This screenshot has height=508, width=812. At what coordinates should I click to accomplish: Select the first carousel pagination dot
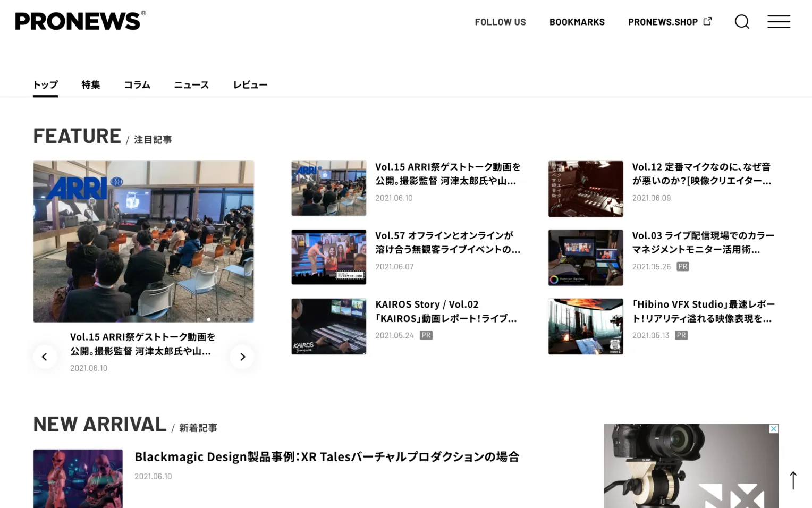pos(209,319)
